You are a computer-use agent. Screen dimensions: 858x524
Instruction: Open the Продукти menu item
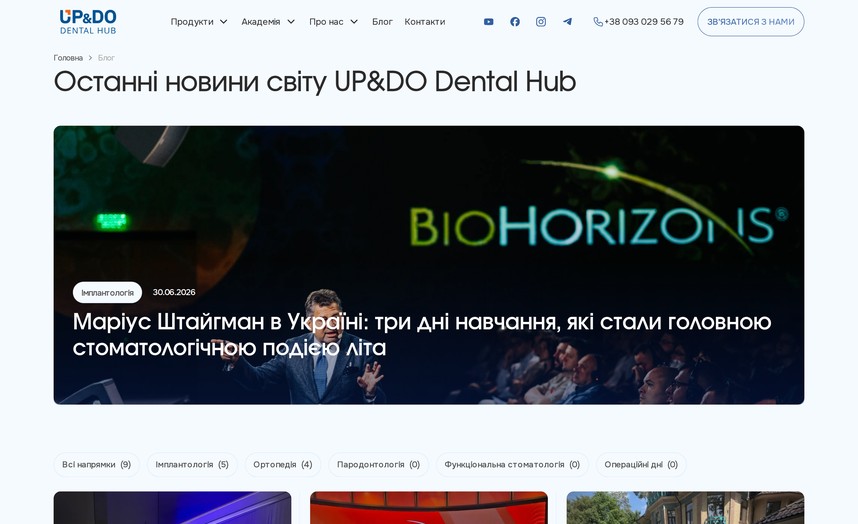[192, 22]
